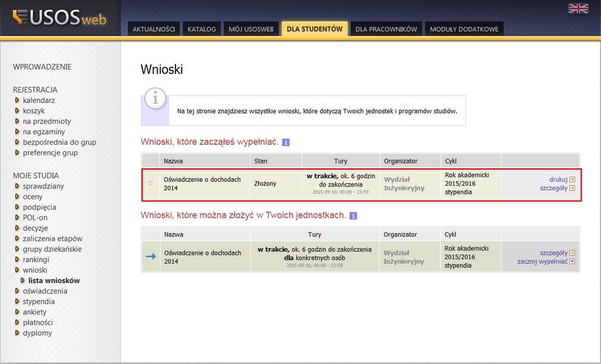Open 'oceny' sidebar item
The height and width of the screenshot is (364, 601).
click(x=33, y=197)
